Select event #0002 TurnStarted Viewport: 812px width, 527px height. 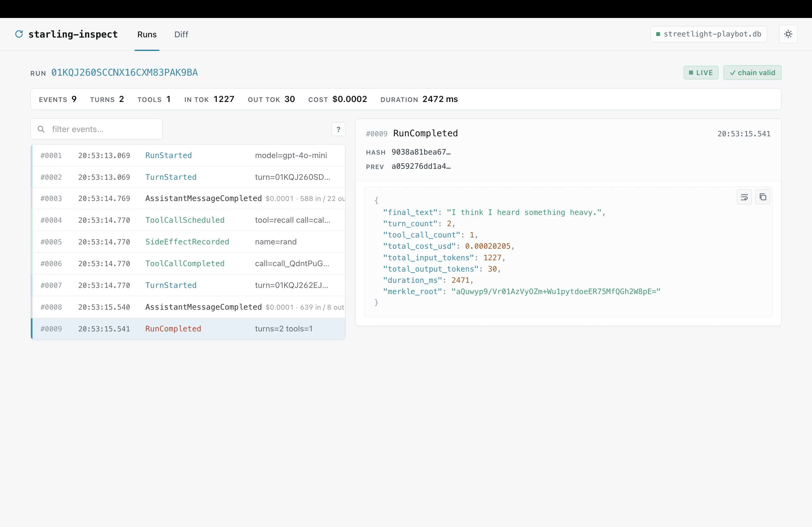tap(188, 177)
